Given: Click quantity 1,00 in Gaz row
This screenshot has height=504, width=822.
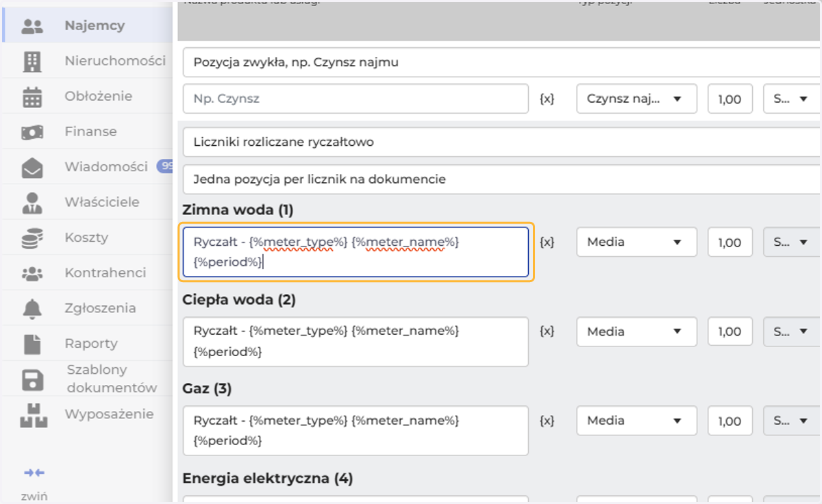Looking at the screenshot, I should coord(730,420).
